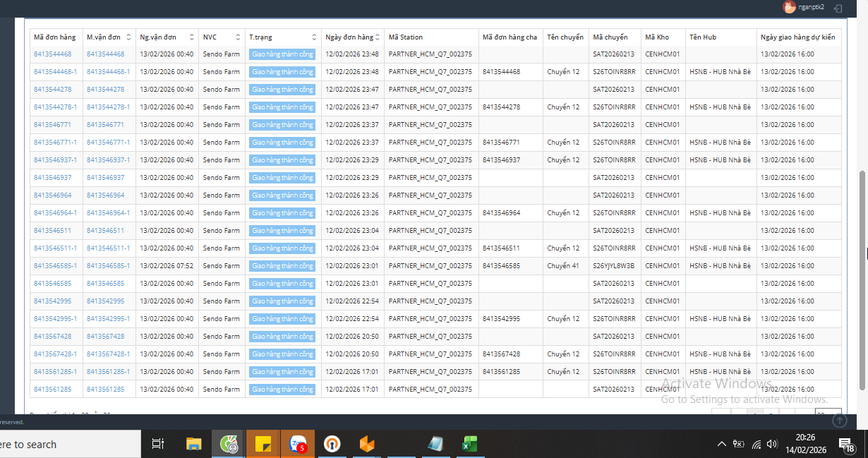Image resolution: width=868 pixels, height=458 pixels.
Task: Open Sticky Notes from the taskbar
Action: (263, 444)
